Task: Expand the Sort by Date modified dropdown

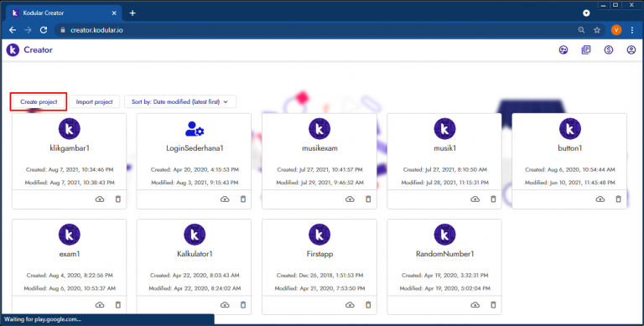Action: (x=180, y=102)
